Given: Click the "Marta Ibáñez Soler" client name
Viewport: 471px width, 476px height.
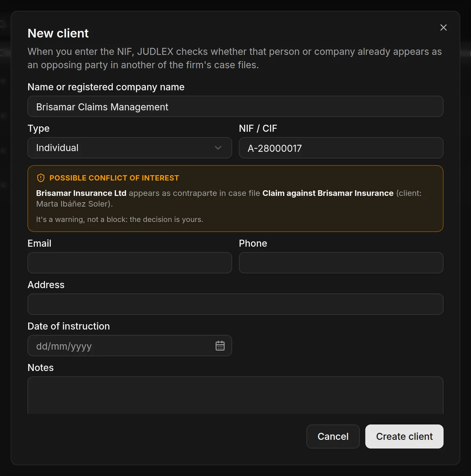Looking at the screenshot, I should pos(73,204).
